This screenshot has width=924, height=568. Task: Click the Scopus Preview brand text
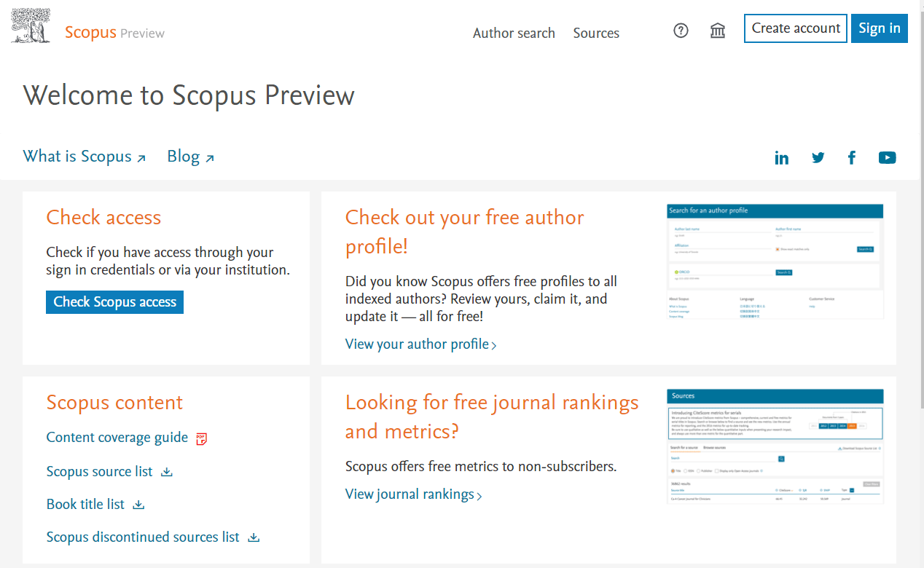coord(114,32)
